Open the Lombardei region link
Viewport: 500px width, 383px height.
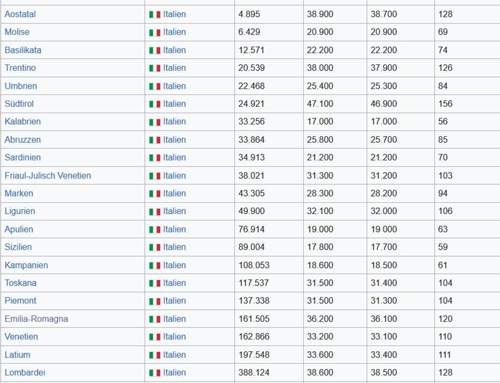click(x=25, y=372)
